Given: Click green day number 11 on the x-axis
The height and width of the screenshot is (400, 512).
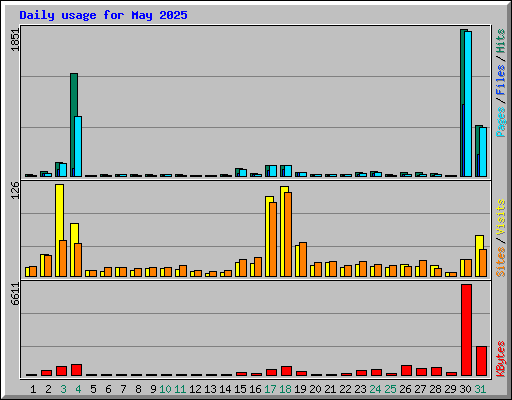Looking at the screenshot, I should 180,389.
